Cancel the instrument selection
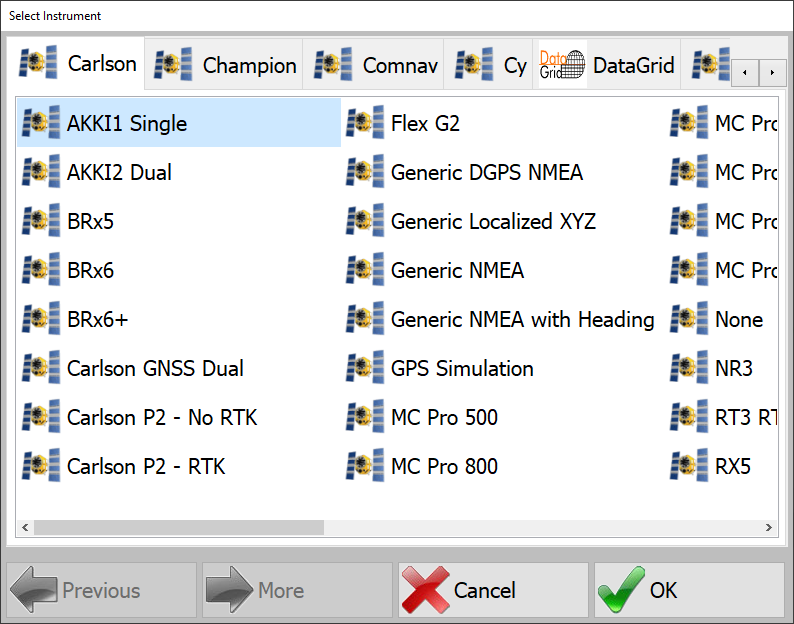The height and width of the screenshot is (624, 794). coord(493,590)
